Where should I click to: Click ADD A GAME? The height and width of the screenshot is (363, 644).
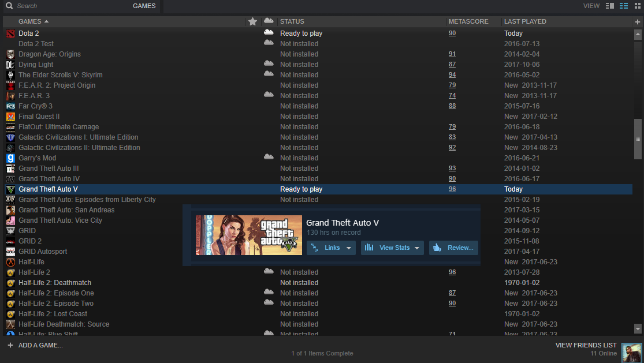point(40,345)
